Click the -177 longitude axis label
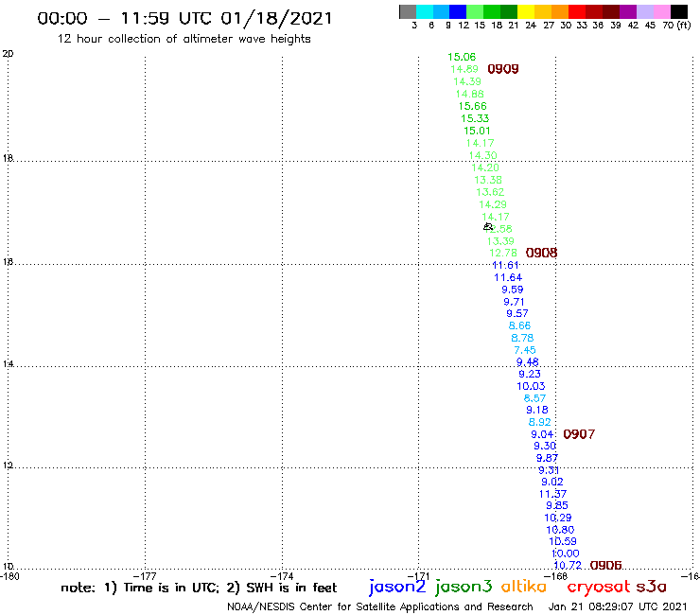The image size is (700, 615). pyautogui.click(x=145, y=576)
